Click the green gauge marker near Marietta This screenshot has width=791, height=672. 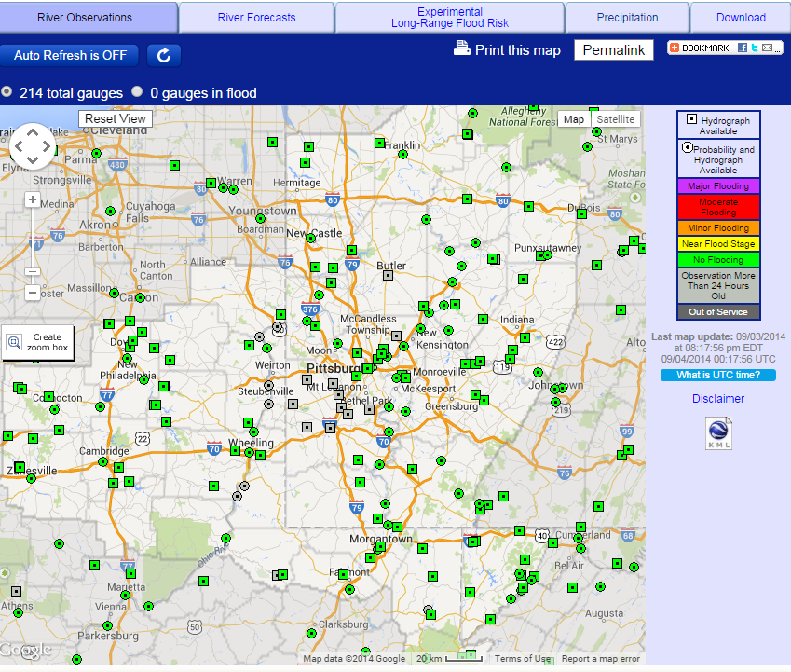pyautogui.click(x=130, y=573)
